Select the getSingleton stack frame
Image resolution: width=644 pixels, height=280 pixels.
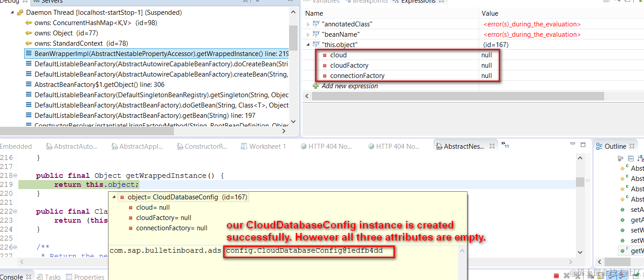pyautogui.click(x=157, y=95)
